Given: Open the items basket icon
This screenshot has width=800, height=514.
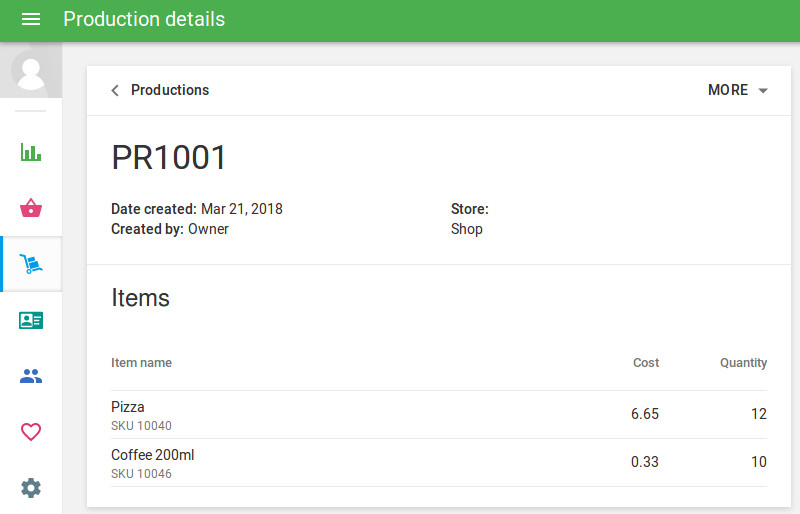Looking at the screenshot, I should 31,208.
